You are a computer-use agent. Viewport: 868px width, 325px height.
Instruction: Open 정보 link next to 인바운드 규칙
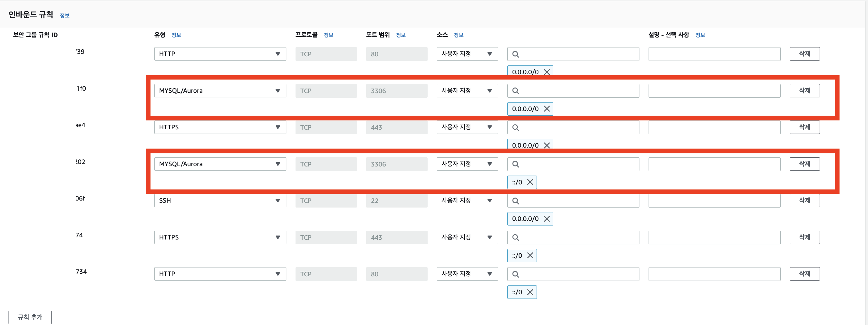coord(65,16)
